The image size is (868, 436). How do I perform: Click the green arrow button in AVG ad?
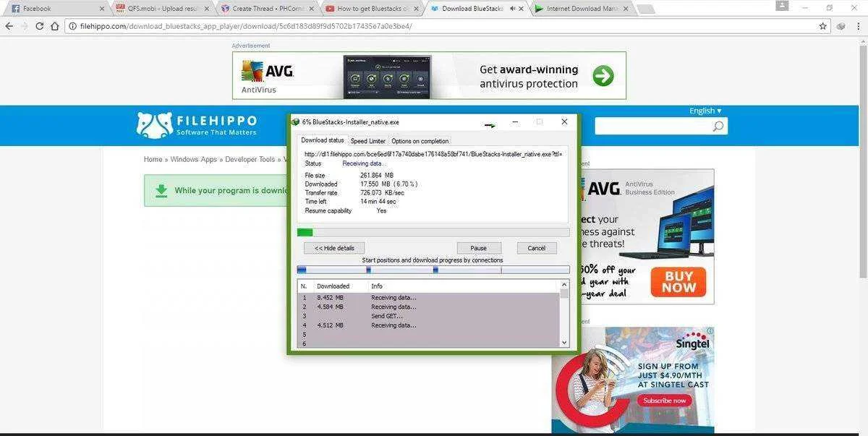pyautogui.click(x=603, y=75)
